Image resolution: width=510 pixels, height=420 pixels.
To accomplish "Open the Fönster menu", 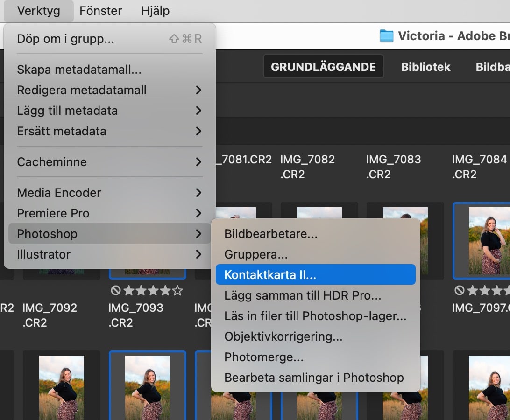I will pos(100,11).
